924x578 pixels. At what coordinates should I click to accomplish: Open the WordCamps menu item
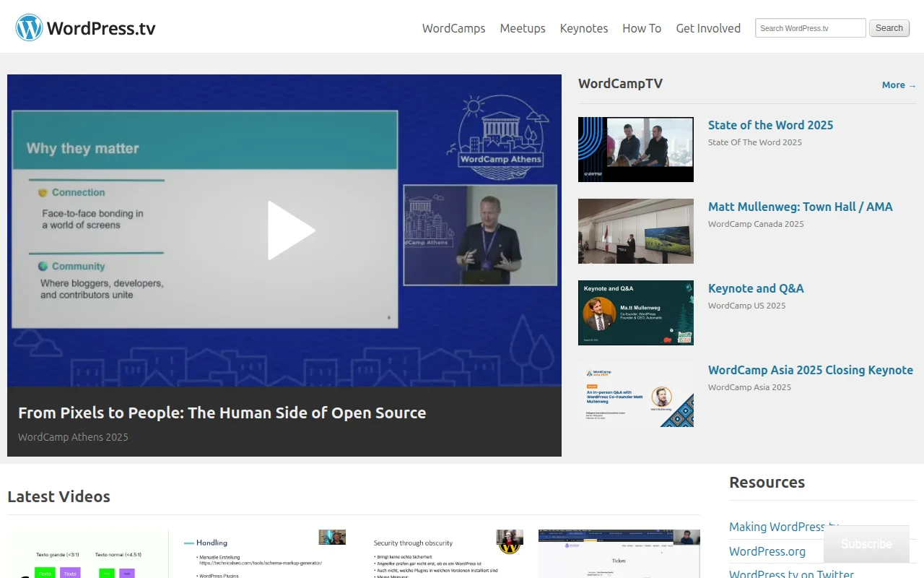[453, 28]
